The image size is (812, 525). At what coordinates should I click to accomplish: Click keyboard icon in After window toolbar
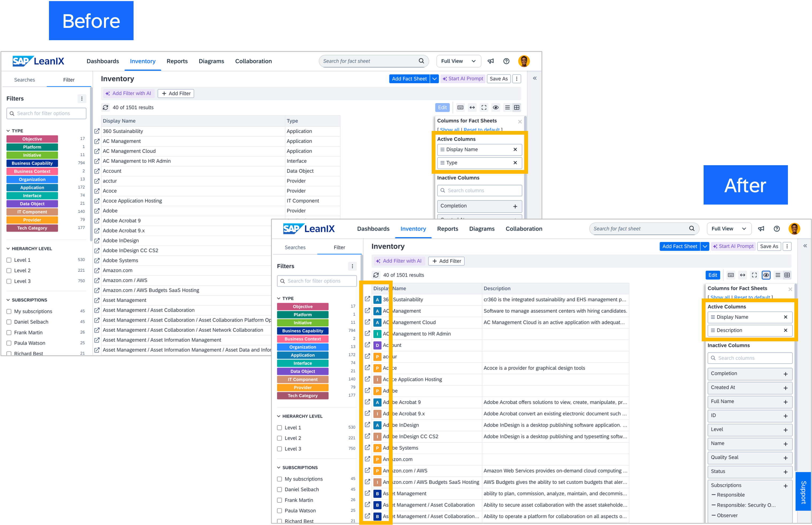[731, 275]
